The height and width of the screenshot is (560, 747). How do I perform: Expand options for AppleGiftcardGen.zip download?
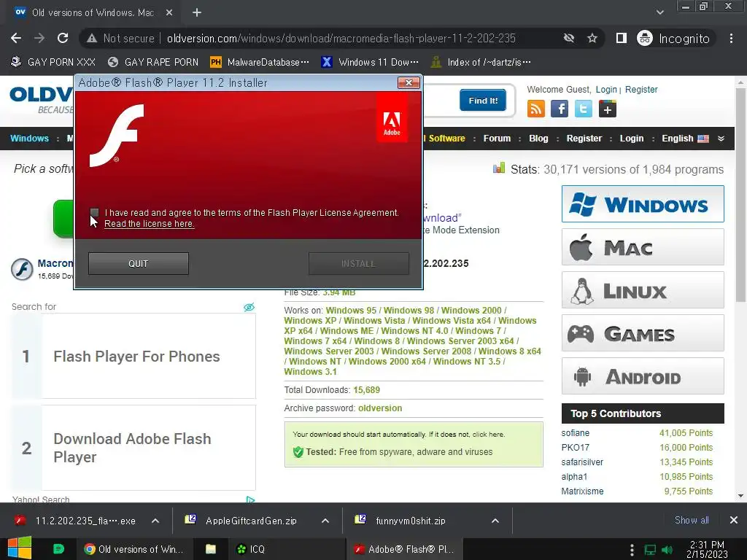pyautogui.click(x=325, y=521)
